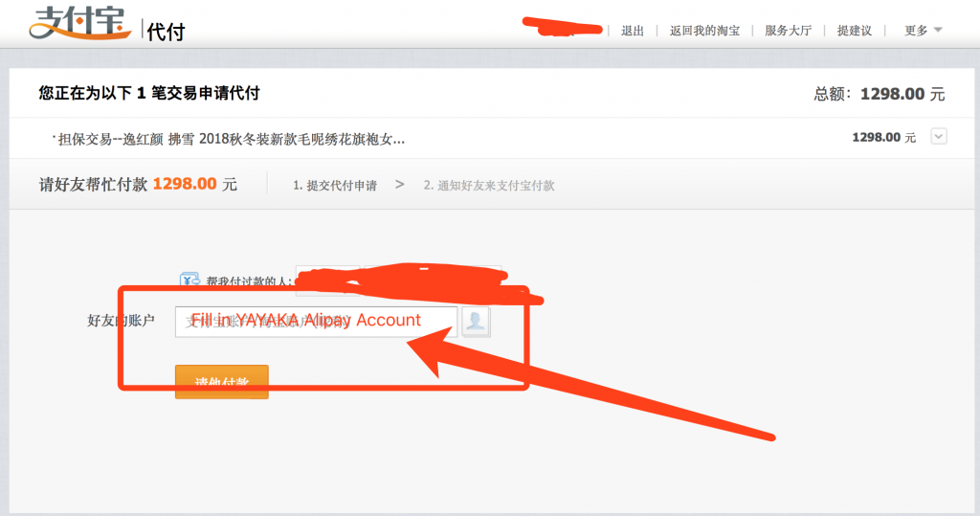Viewport: 980px width, 516px height.
Task: Click the 代付 page title text
Action: click(167, 32)
